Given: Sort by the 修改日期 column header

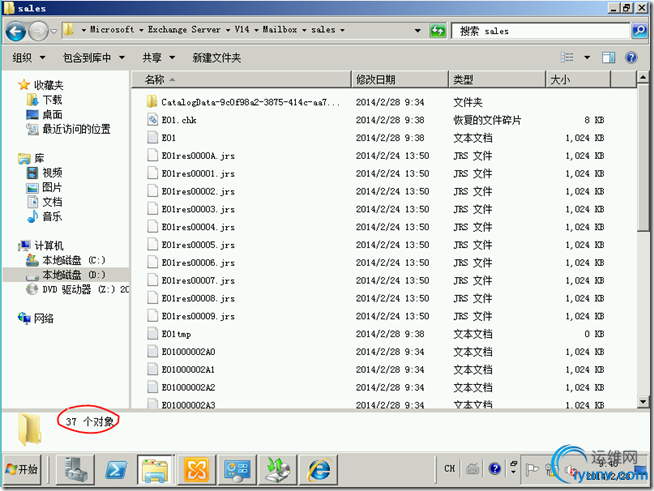Looking at the screenshot, I should (400, 79).
